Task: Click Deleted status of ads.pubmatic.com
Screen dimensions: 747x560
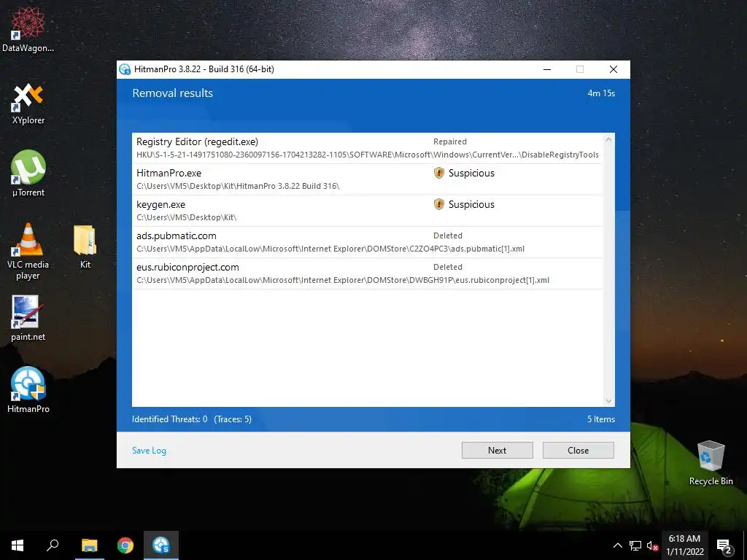Action: point(447,236)
